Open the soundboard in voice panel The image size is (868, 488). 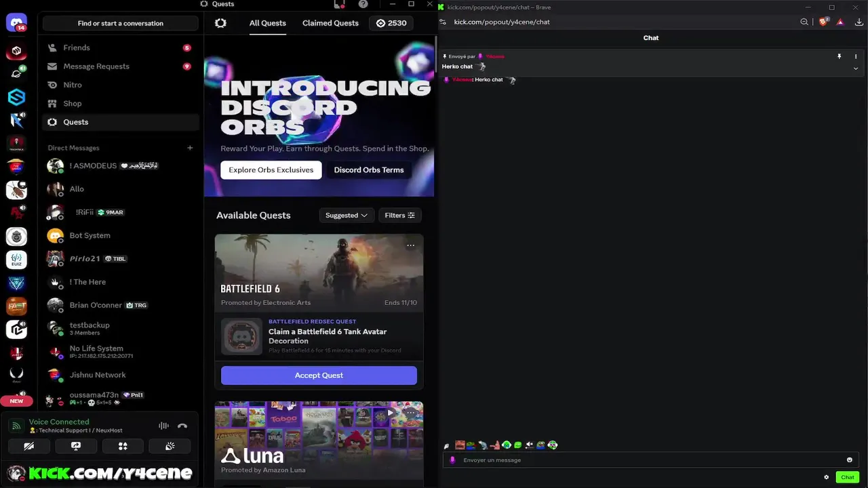point(170,446)
